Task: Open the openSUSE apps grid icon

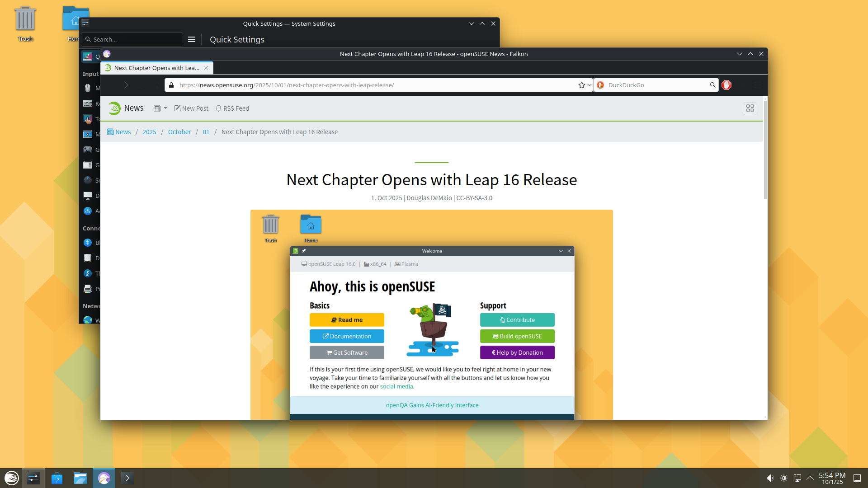Action: 750,108
